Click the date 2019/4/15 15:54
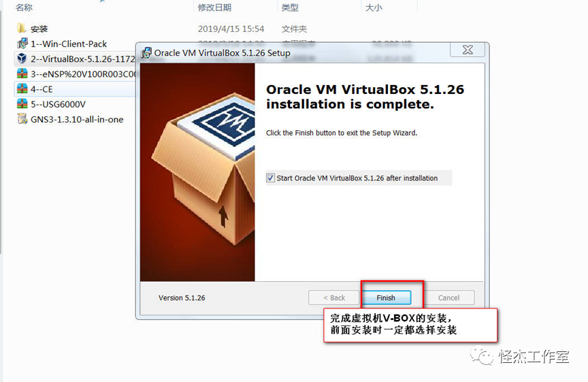Viewport: 588px width, 382px height. coord(231,29)
